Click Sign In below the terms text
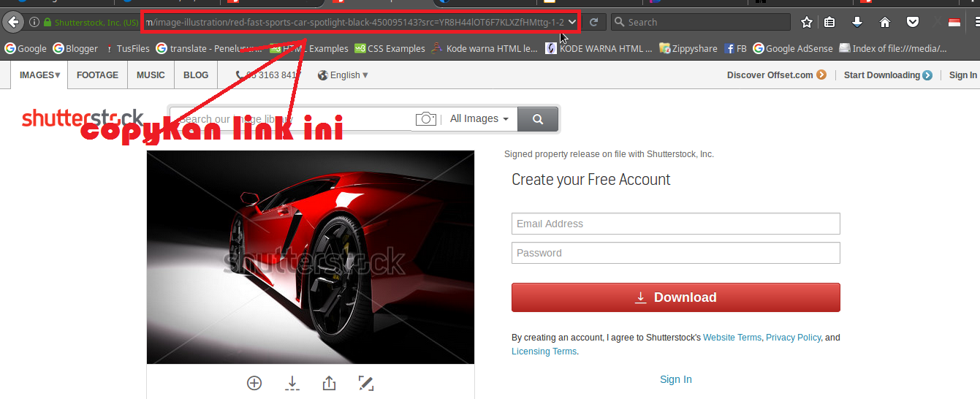This screenshot has width=980, height=399. (676, 379)
